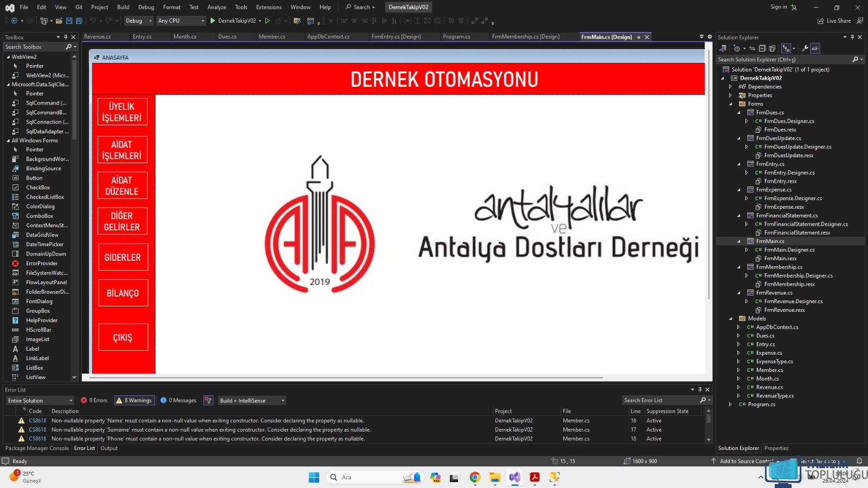Click the Visual Studio taskbar icon
Image resolution: width=868 pixels, height=488 pixels.
click(515, 477)
